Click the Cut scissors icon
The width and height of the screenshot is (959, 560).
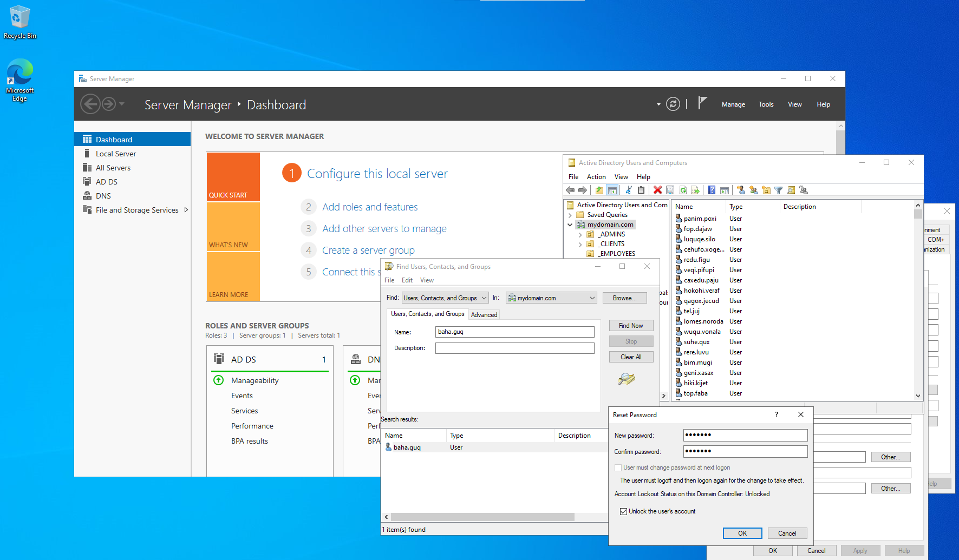[629, 190]
